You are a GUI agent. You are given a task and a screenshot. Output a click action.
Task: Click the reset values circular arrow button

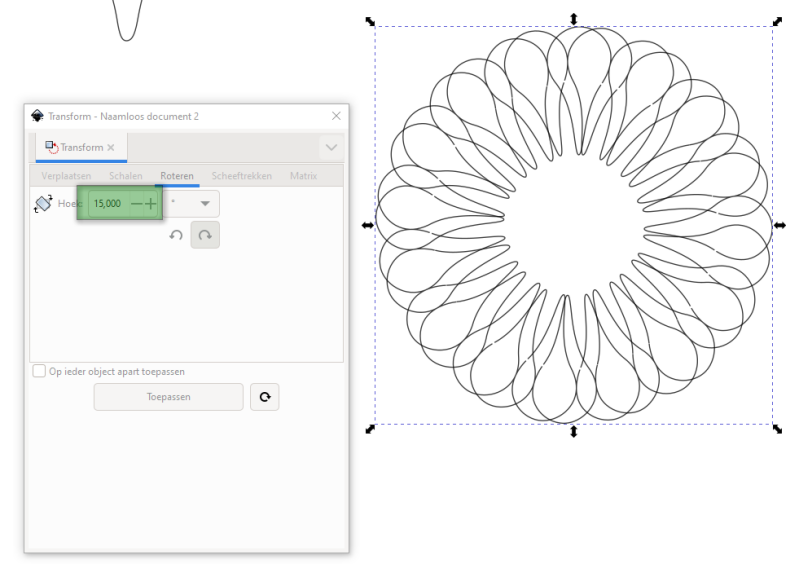265,397
